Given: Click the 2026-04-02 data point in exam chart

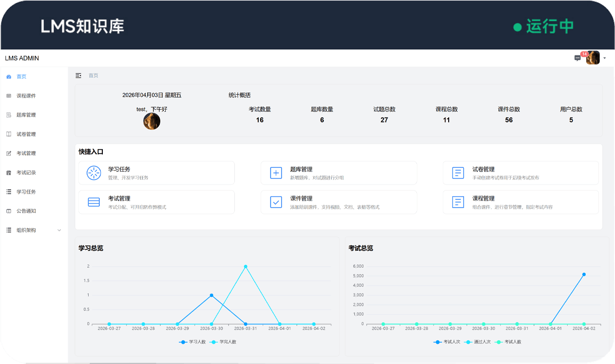Looking at the screenshot, I should [584, 275].
